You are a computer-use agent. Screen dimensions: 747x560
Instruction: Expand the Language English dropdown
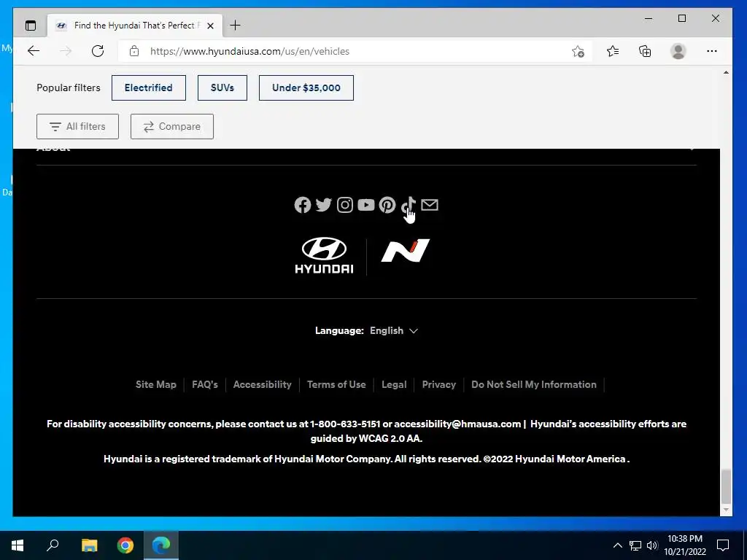coord(394,330)
